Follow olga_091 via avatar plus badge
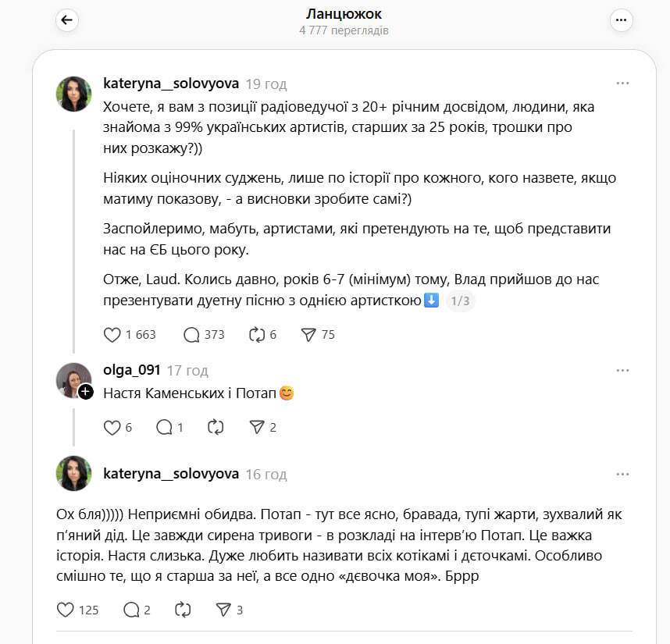This screenshot has height=644, width=670. pyautogui.click(x=86, y=392)
